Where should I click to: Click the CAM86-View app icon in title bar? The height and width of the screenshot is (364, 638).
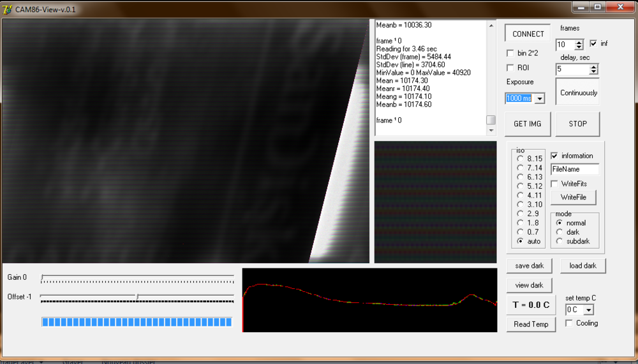point(7,9)
